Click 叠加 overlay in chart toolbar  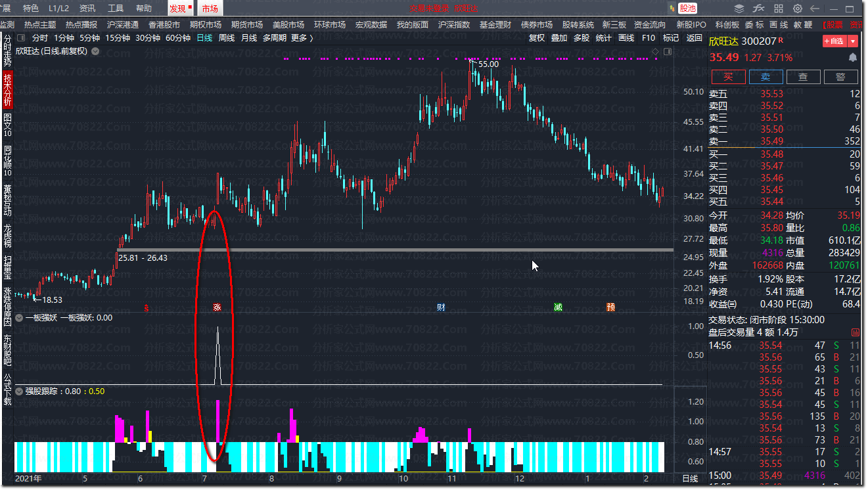[559, 38]
